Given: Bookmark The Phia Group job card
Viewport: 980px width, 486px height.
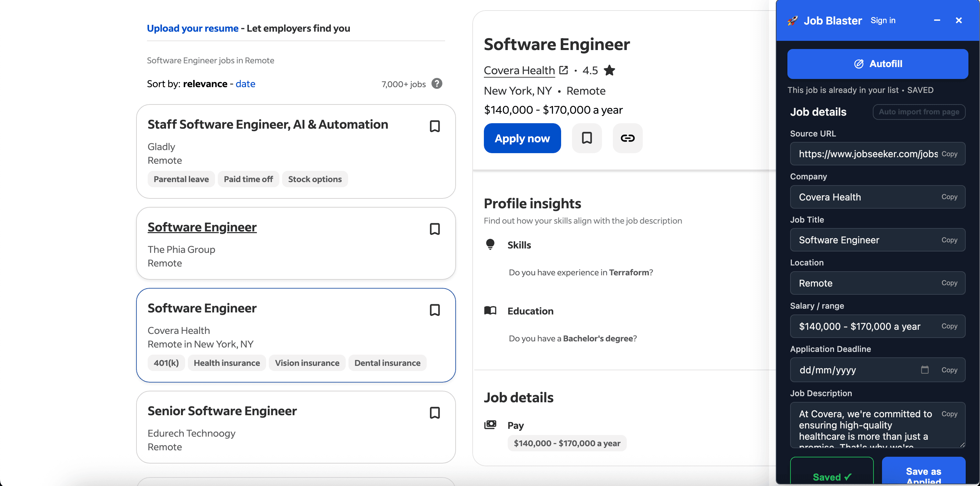Looking at the screenshot, I should pos(435,229).
